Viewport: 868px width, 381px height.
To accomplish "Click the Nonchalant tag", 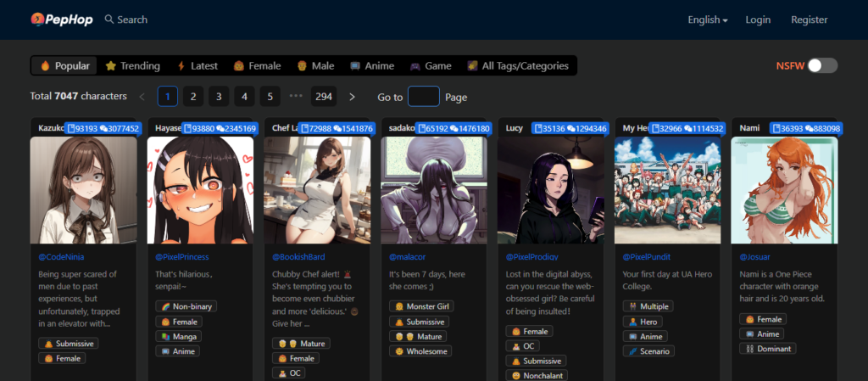I will 537,375.
